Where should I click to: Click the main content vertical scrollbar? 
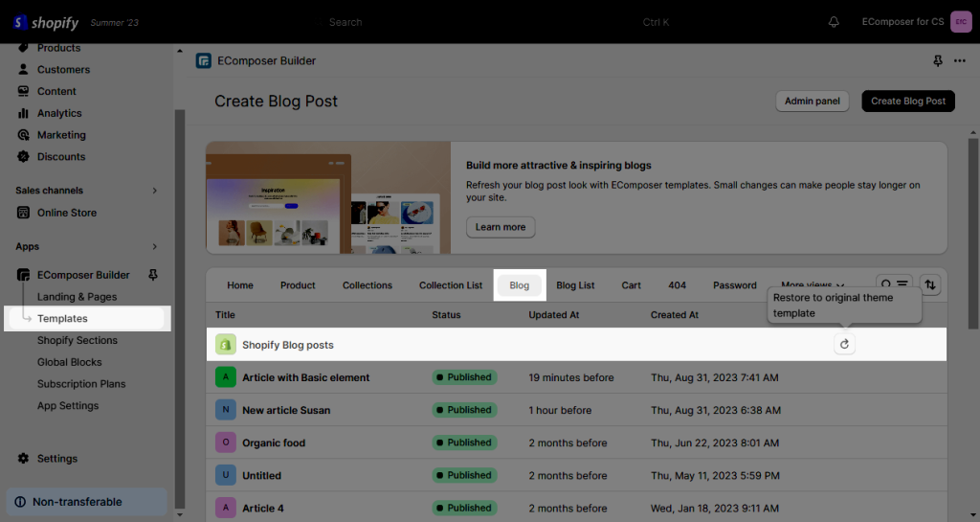(x=973, y=234)
